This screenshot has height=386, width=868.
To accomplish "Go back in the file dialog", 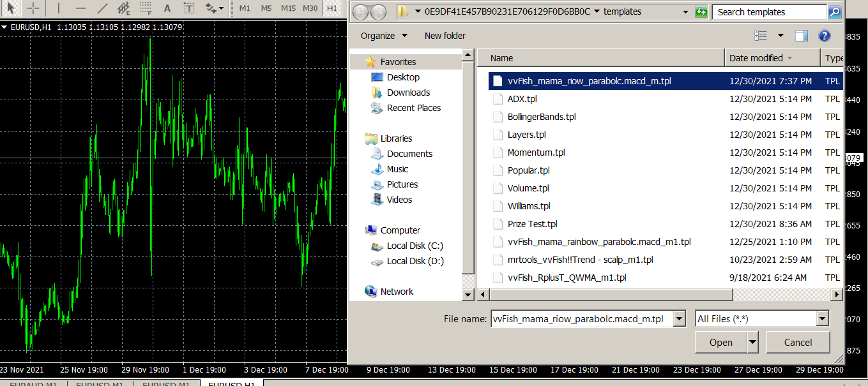I will tap(361, 12).
